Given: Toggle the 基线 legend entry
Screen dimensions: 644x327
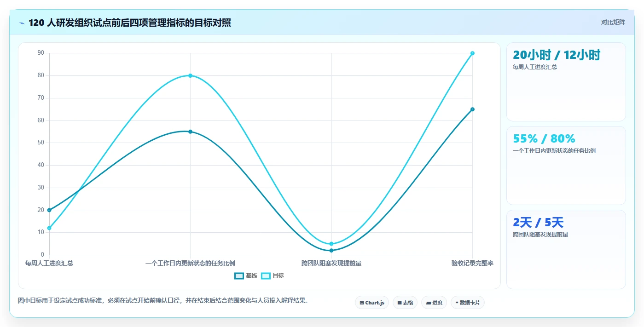Looking at the screenshot, I should point(246,275).
